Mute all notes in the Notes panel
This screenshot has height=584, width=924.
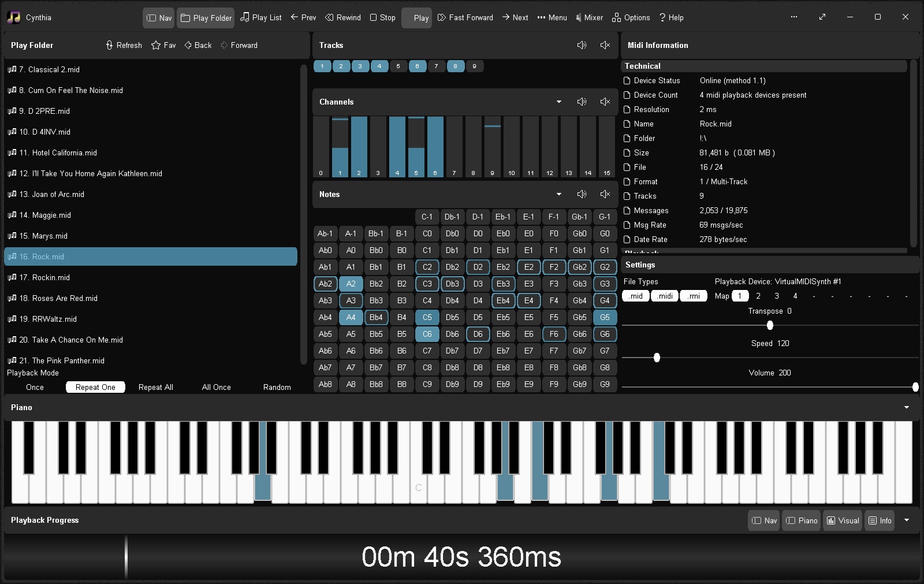click(605, 194)
